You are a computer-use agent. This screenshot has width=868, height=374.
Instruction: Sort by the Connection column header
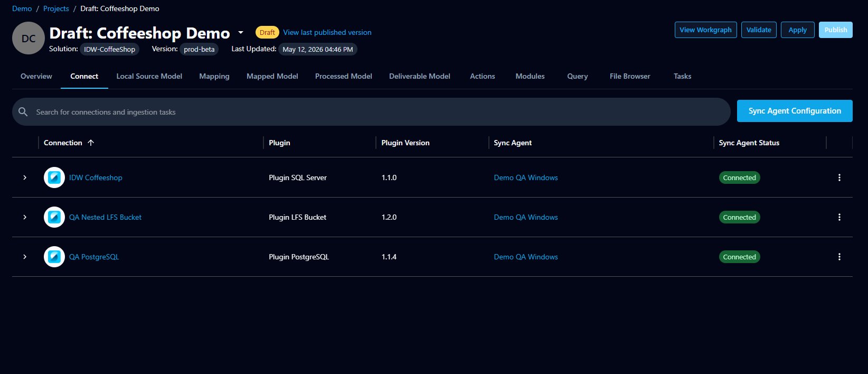click(63, 143)
